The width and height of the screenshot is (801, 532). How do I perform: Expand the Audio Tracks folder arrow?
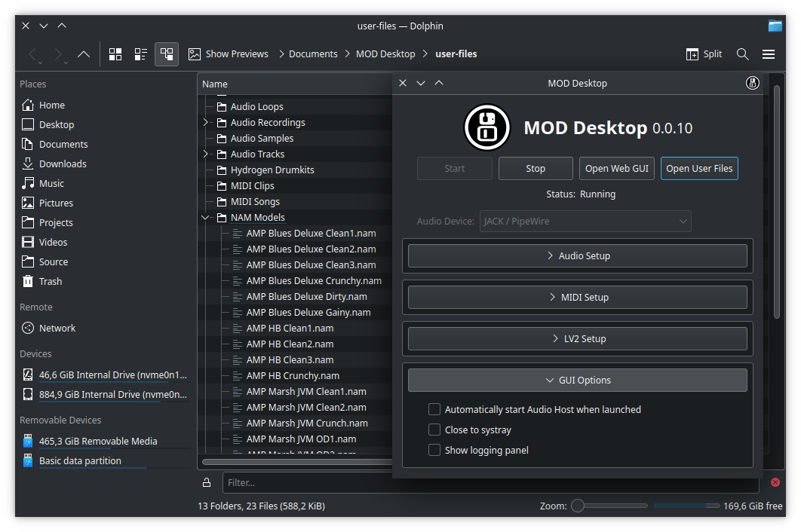205,154
